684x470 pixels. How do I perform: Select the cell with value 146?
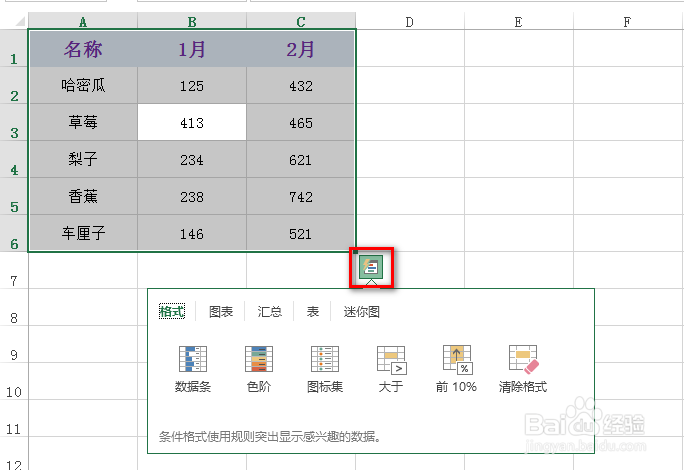coord(192,233)
